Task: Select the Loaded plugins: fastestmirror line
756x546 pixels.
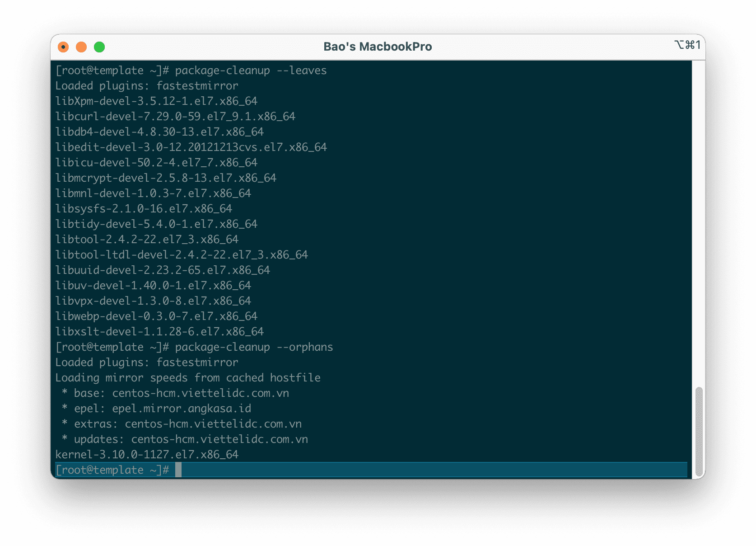Action: [147, 85]
